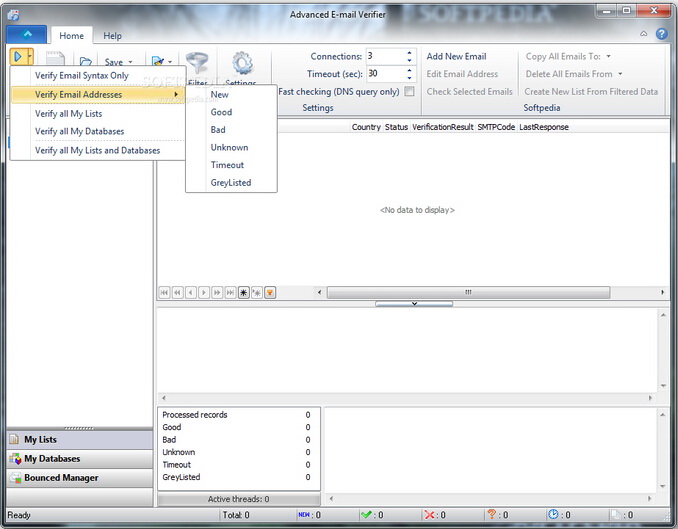The height and width of the screenshot is (529, 678).
Task: Open the Delete All Emails From dropdown
Action: [574, 74]
